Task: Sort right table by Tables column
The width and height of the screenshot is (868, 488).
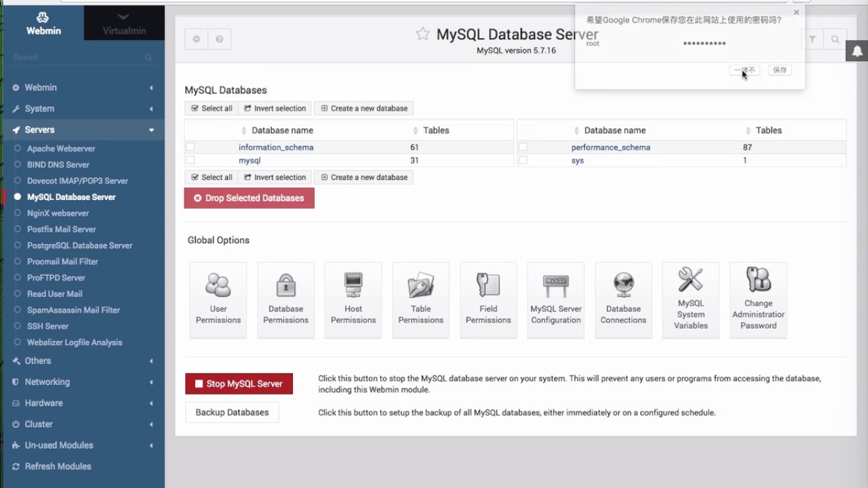Action: pyautogui.click(x=764, y=130)
